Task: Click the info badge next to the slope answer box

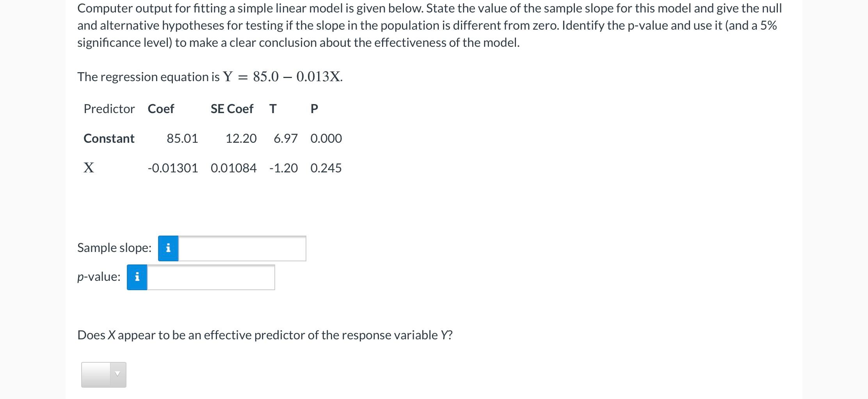Action: pos(168,248)
